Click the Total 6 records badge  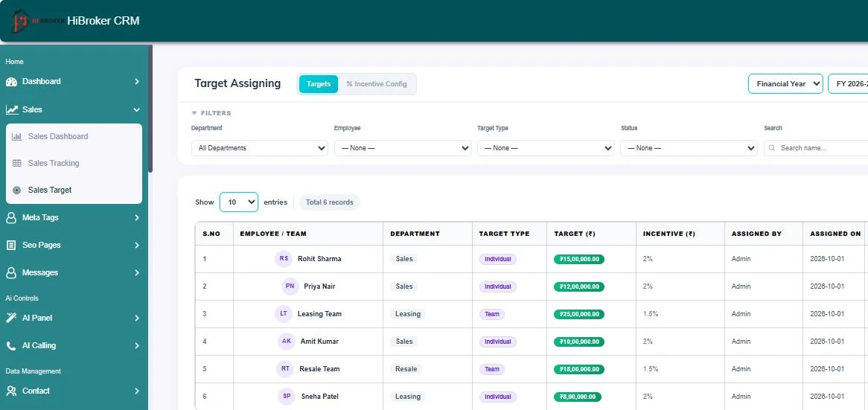point(329,202)
